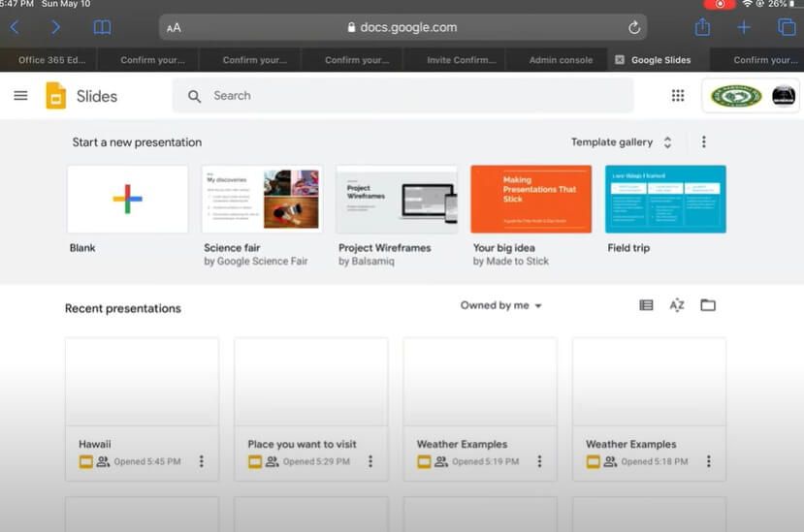Open the AZ sort options
Image resolution: width=804 pixels, height=532 pixels.
pos(677,305)
